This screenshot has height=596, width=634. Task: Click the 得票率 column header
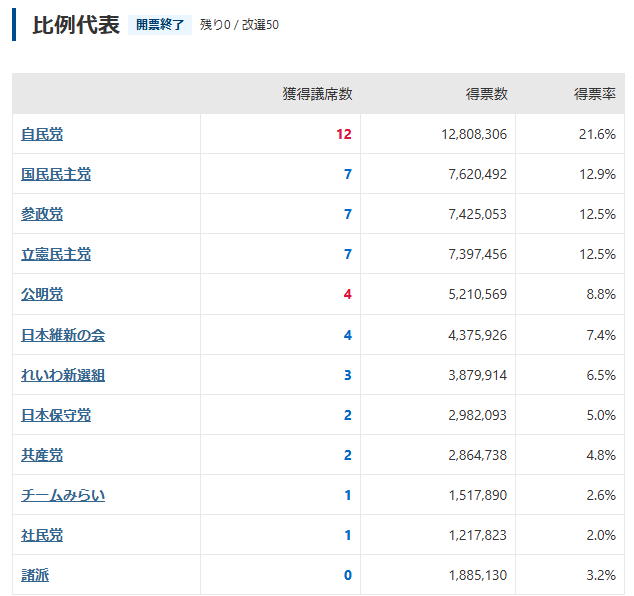coord(594,94)
